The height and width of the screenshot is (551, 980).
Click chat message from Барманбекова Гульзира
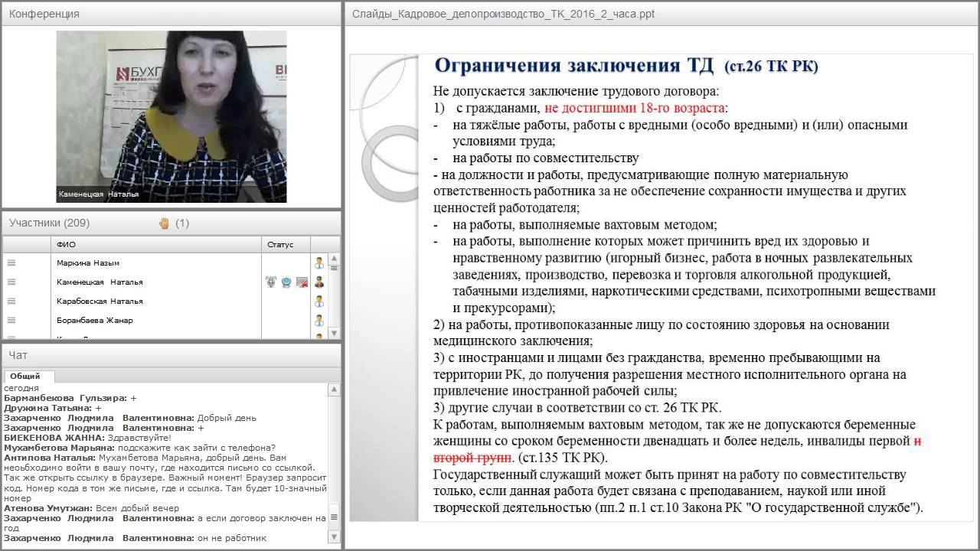coord(70,399)
